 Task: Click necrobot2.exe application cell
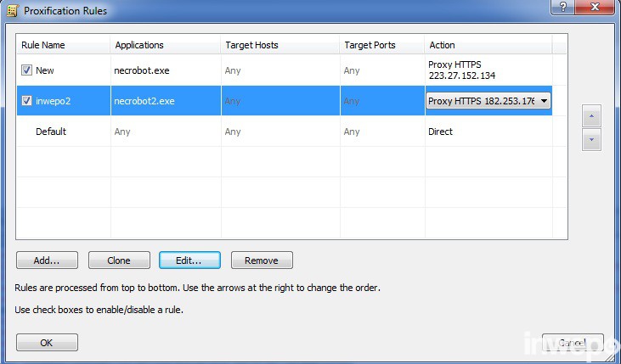[144, 101]
